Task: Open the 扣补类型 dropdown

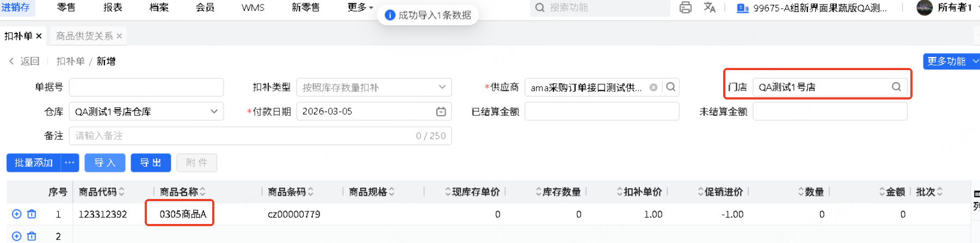Action: pyautogui.click(x=442, y=87)
